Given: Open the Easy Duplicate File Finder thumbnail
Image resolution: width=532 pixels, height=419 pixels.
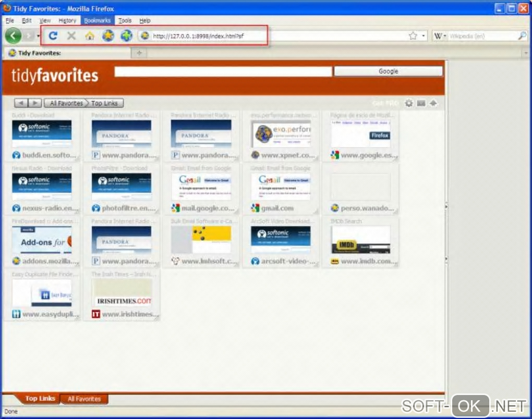Looking at the screenshot, I should [42, 293].
